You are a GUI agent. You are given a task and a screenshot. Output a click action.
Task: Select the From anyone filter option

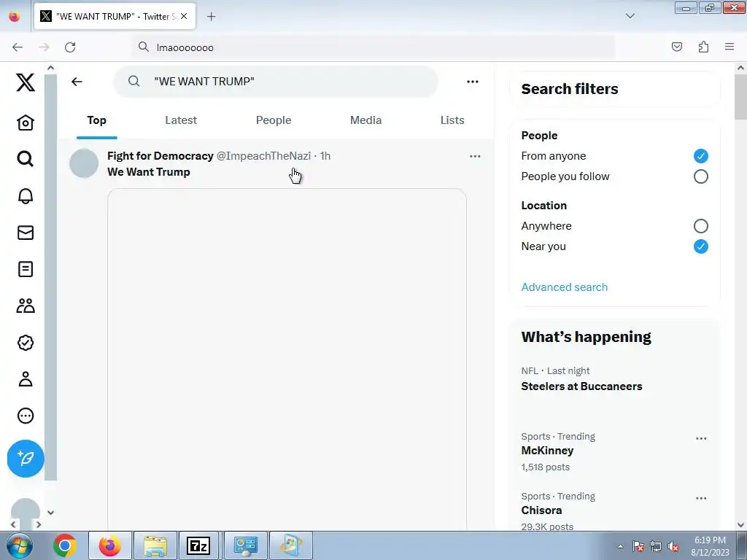tap(700, 156)
